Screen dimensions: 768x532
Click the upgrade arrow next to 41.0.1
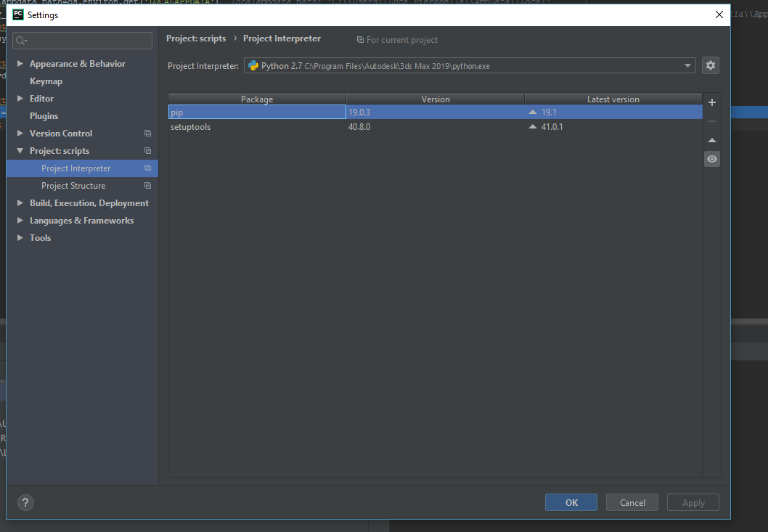coord(533,127)
